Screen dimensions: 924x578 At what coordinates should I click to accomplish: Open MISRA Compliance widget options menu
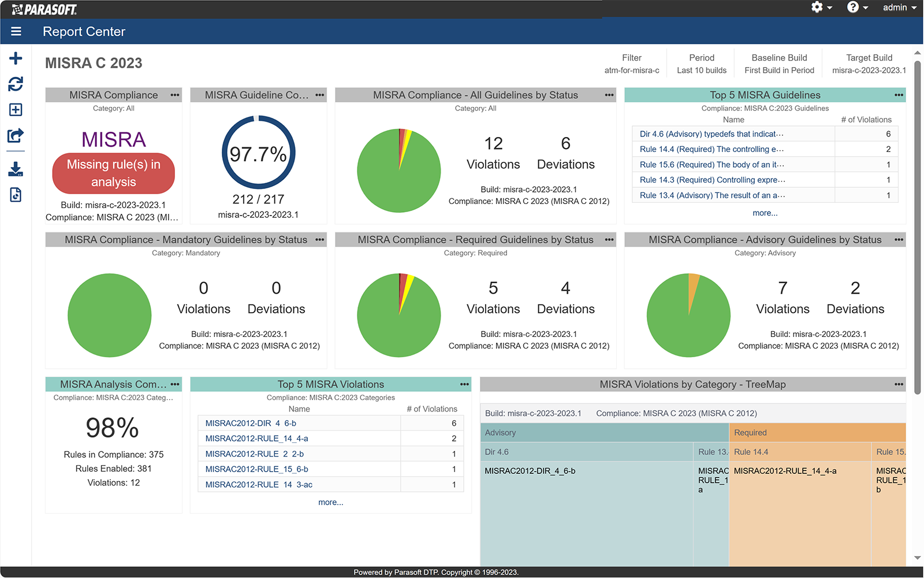(175, 95)
